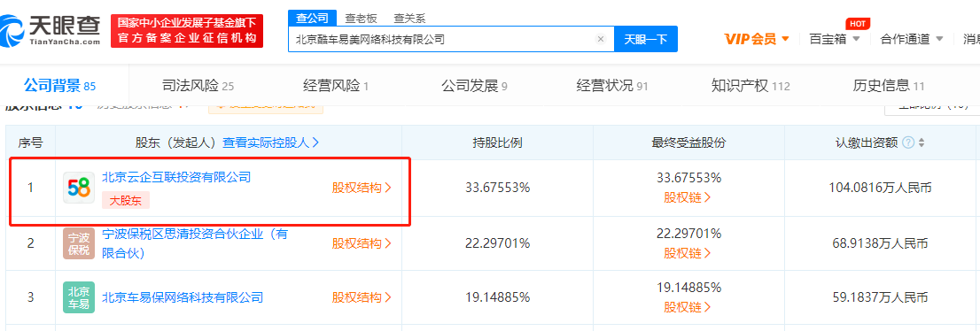This screenshot has width=980, height=331.
Task: Open 北京车易保网络科技有限公司 link
Action: point(182,297)
